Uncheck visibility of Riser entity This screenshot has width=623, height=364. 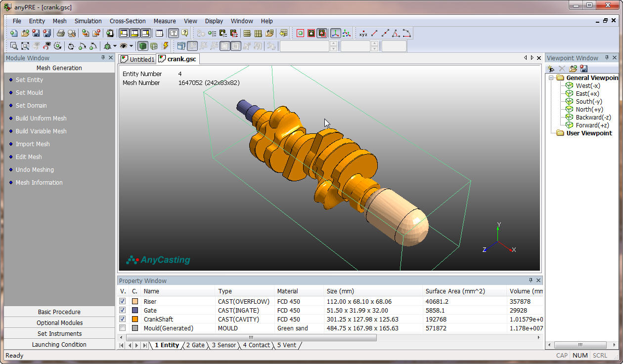pos(123,301)
